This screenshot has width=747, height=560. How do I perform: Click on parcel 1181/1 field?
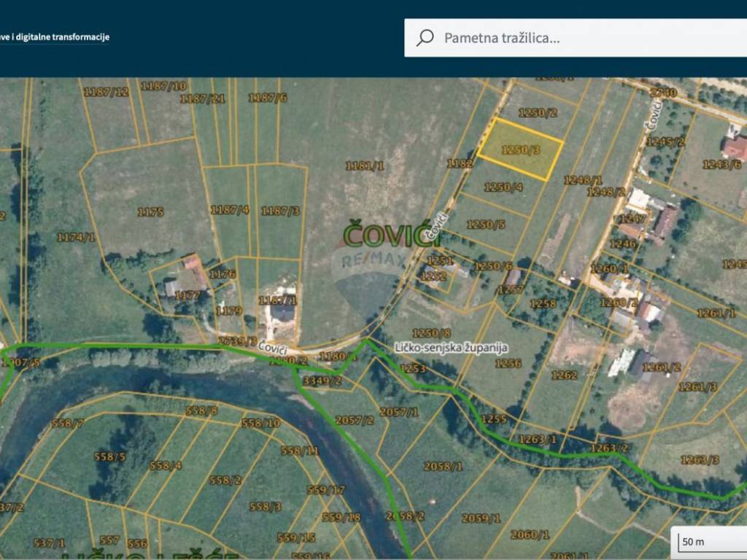click(365, 166)
